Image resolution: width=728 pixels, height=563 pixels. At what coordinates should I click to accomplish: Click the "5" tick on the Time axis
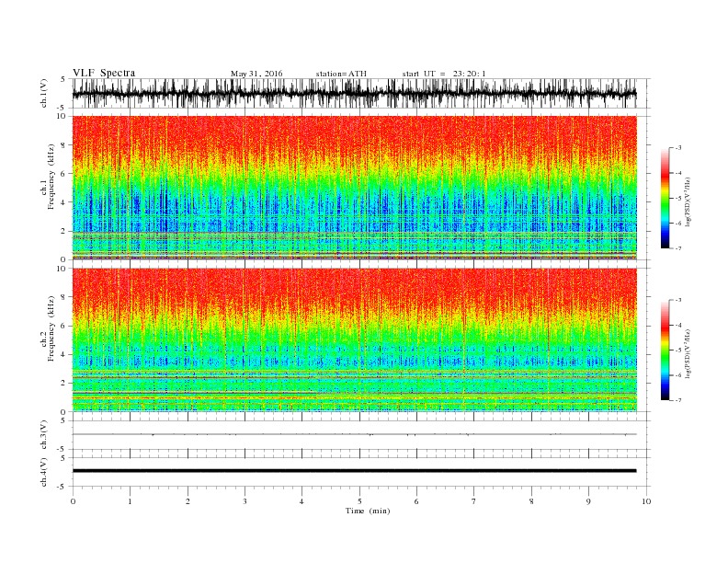(359, 501)
